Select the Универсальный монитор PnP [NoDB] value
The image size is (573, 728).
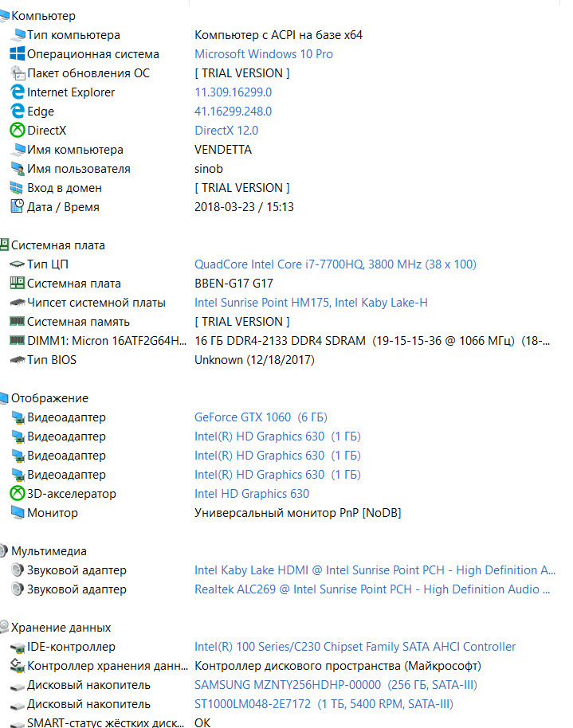coord(297,513)
